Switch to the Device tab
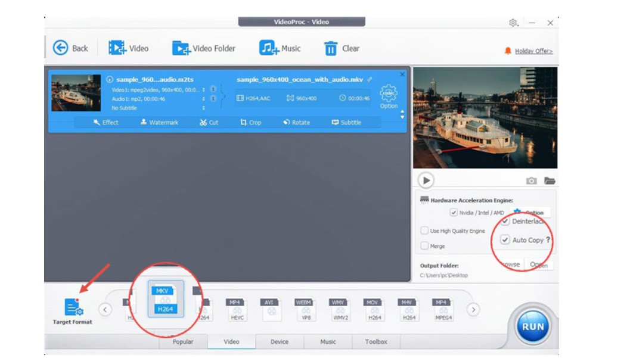This screenshot has width=630, height=364. (x=280, y=341)
